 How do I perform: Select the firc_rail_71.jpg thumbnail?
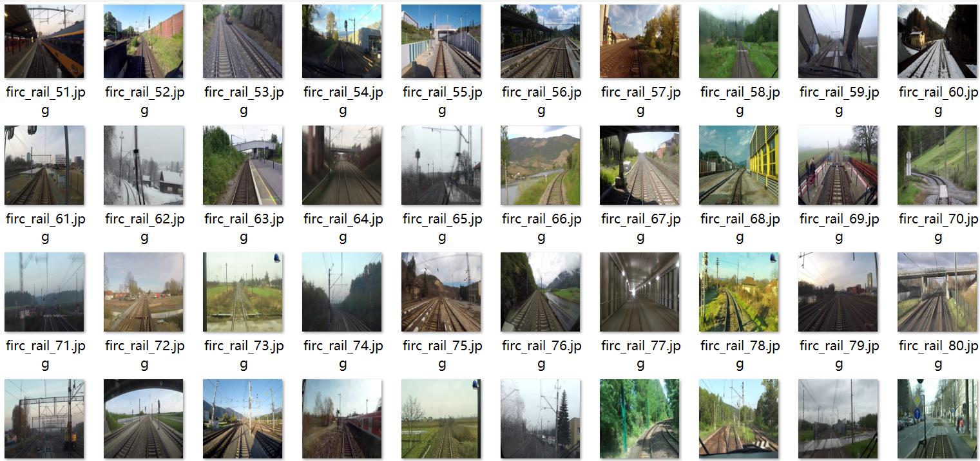coord(44,292)
